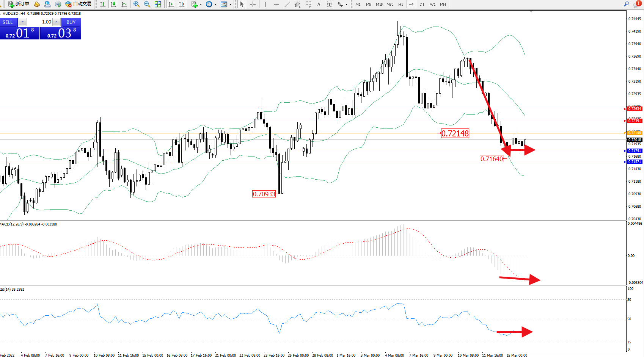Select the crosshair cursor tool
This screenshot has height=357, width=644.
tap(253, 4)
